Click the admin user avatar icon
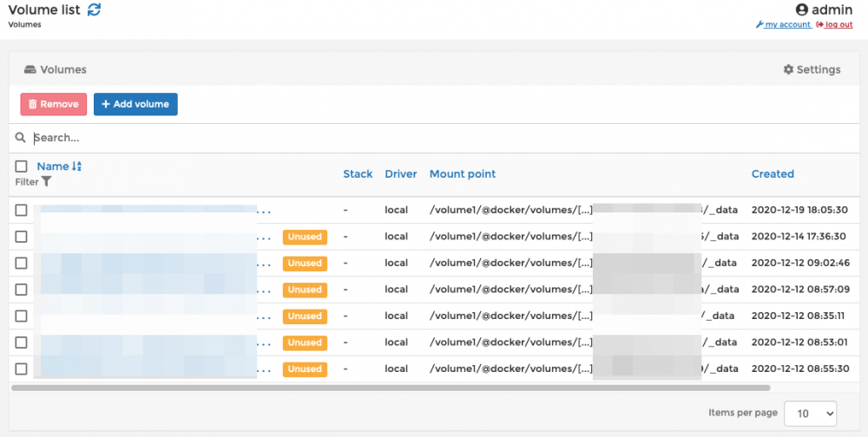The image size is (868, 437). click(802, 10)
